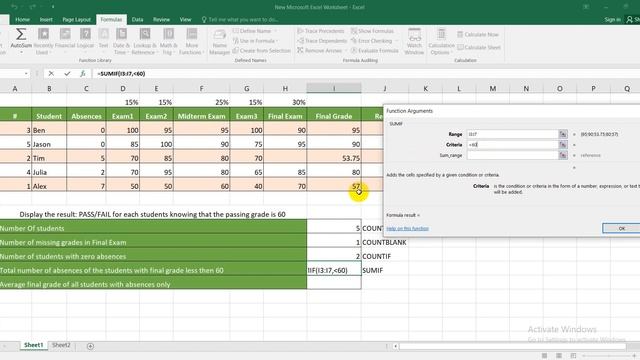Select column D header
Image resolution: width=640 pixels, height=360 pixels.
coord(122,88)
